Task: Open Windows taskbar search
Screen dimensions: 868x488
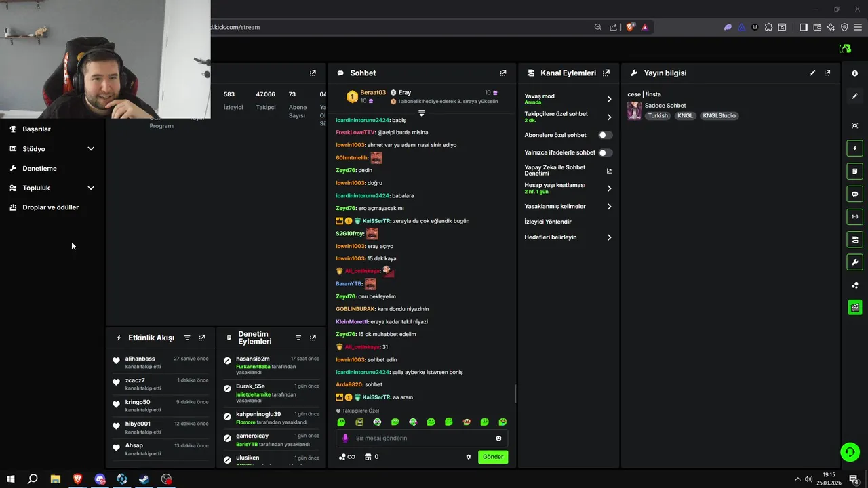Action: pyautogui.click(x=33, y=479)
